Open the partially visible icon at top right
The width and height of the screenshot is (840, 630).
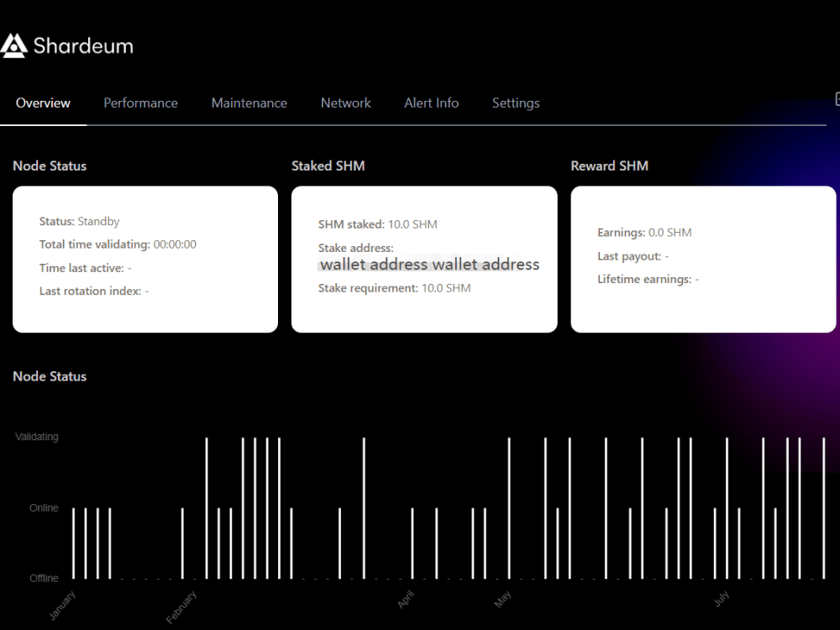[x=837, y=98]
